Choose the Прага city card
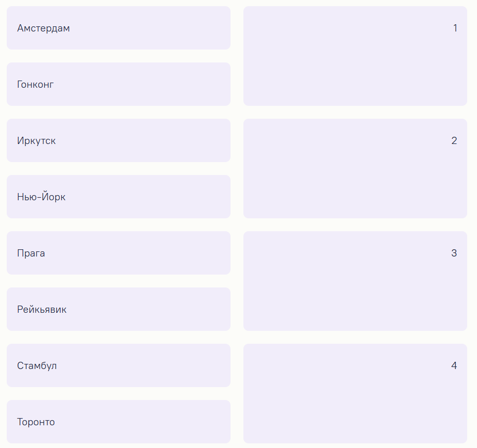 pos(118,253)
